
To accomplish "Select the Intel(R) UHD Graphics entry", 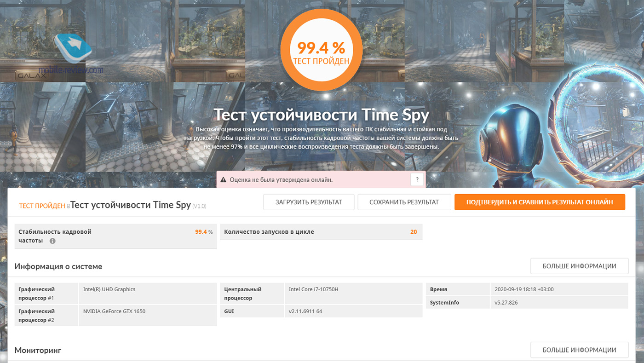I will click(x=109, y=289).
